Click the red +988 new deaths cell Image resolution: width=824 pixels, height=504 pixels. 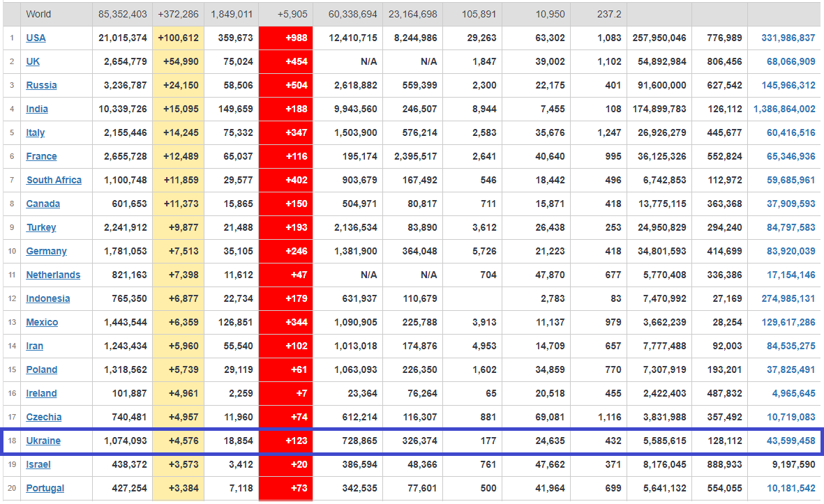(285, 38)
